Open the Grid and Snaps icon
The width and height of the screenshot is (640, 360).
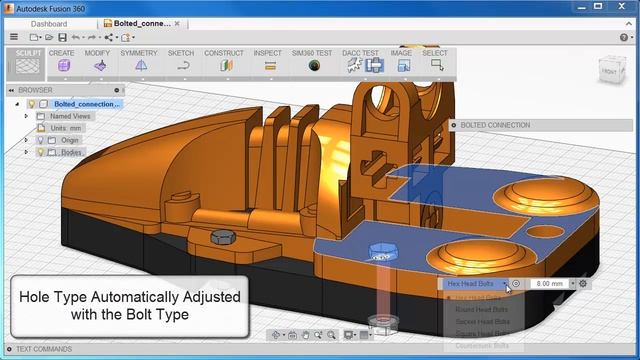point(364,335)
